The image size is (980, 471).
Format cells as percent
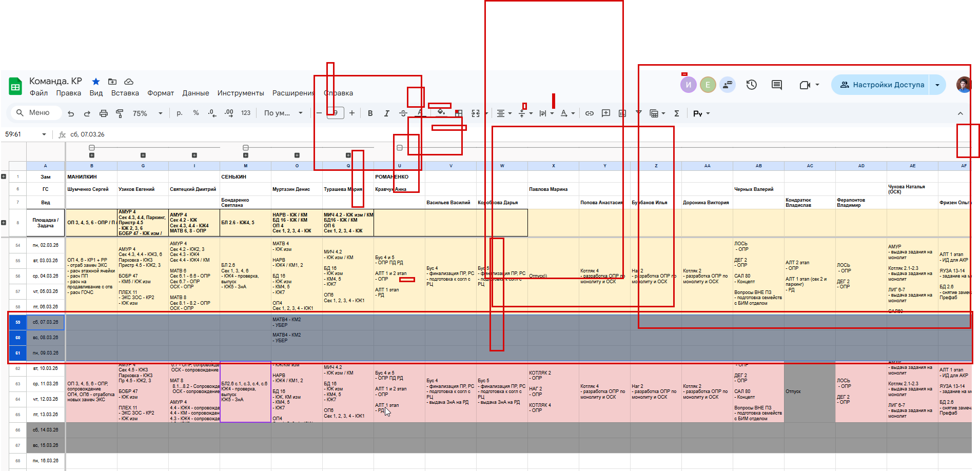pos(196,113)
